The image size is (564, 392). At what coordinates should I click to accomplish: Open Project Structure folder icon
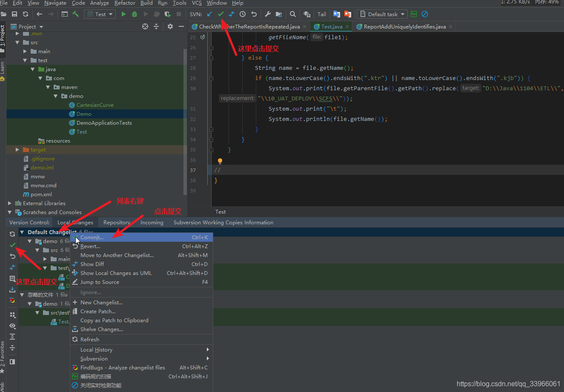(x=279, y=14)
